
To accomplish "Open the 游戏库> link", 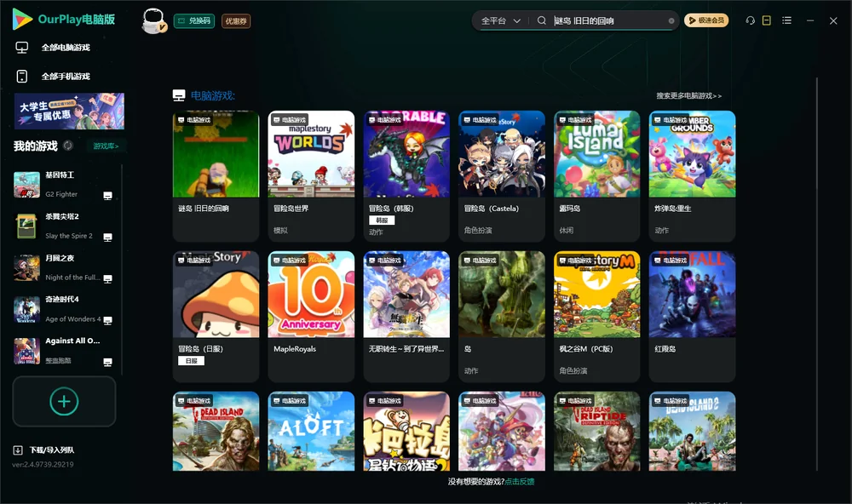I will (x=106, y=146).
